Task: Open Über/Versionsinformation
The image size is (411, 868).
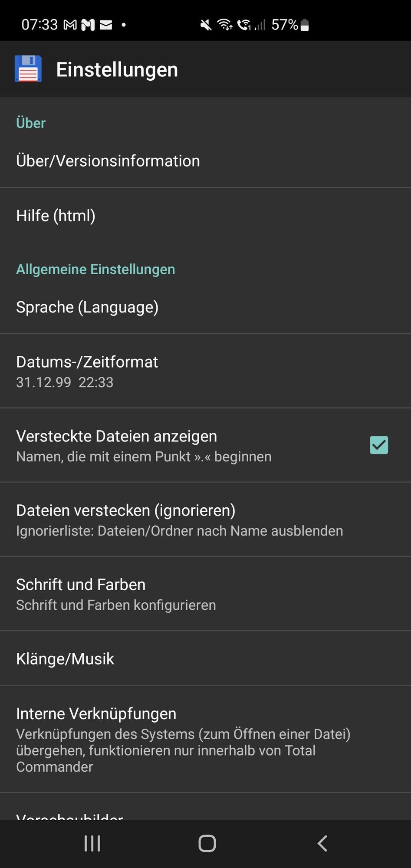Action: [205, 161]
